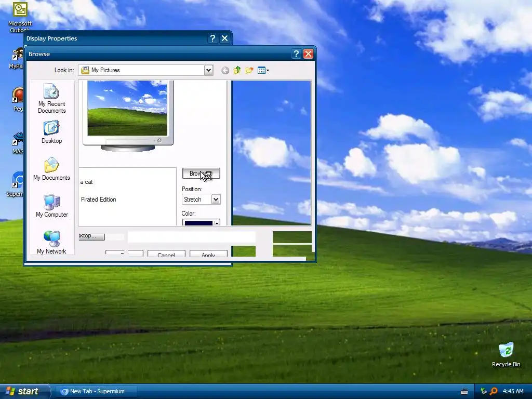Open the Microsoft Outlook desktop icon
Image resolution: width=532 pixels, height=399 pixels.
pos(20,18)
